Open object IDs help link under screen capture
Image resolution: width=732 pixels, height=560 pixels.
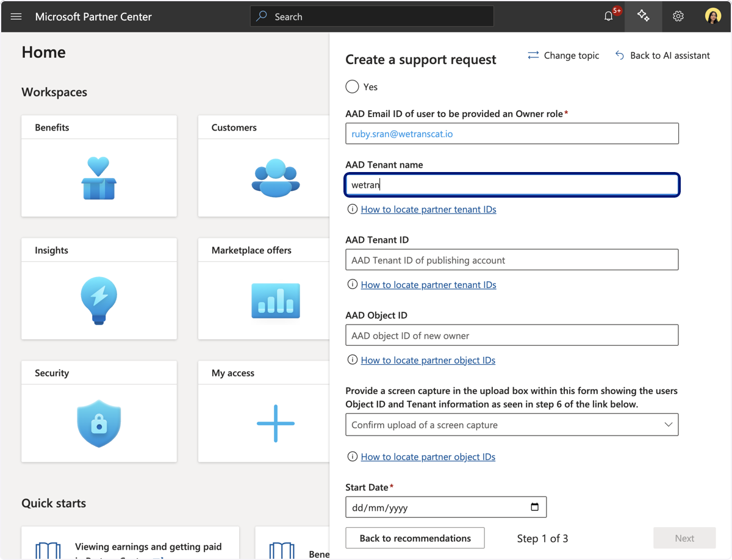point(428,457)
